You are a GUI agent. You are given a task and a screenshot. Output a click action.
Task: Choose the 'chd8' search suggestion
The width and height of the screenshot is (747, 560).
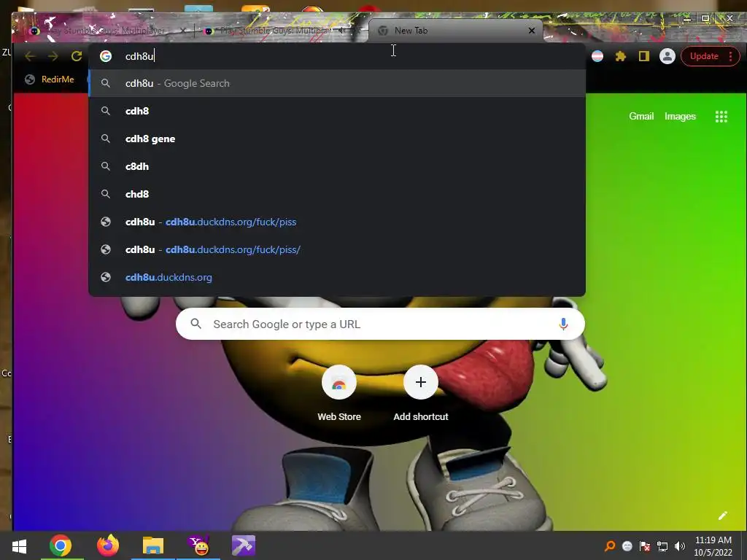pos(337,194)
